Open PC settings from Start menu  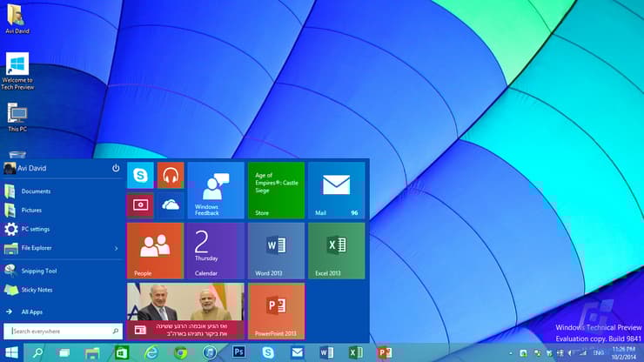tap(63, 229)
